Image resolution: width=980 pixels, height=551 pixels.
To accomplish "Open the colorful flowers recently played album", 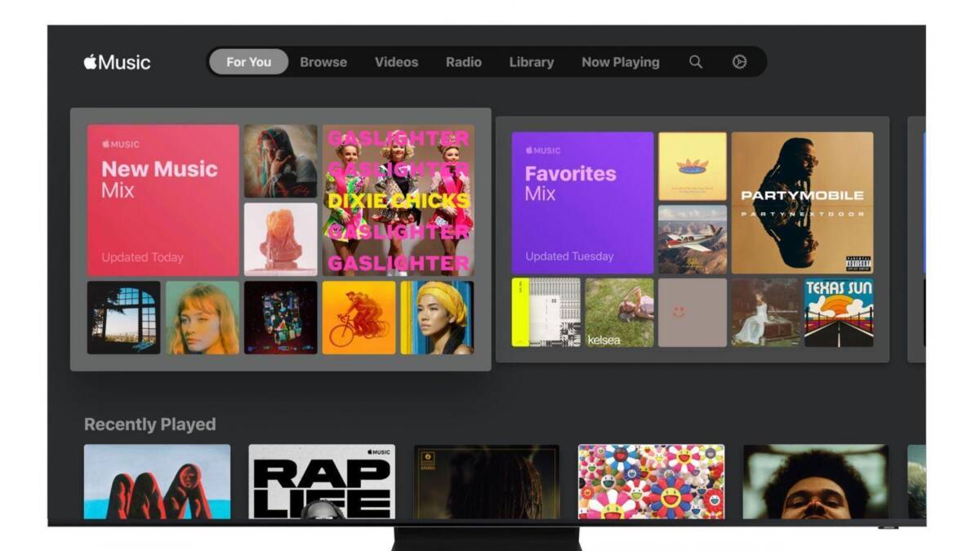I will [x=651, y=482].
